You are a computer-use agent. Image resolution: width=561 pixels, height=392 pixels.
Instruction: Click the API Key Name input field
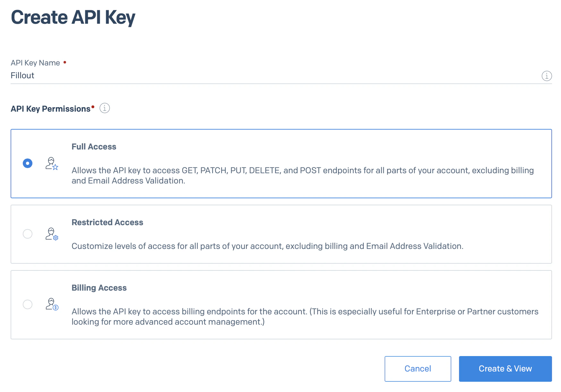pos(192,76)
